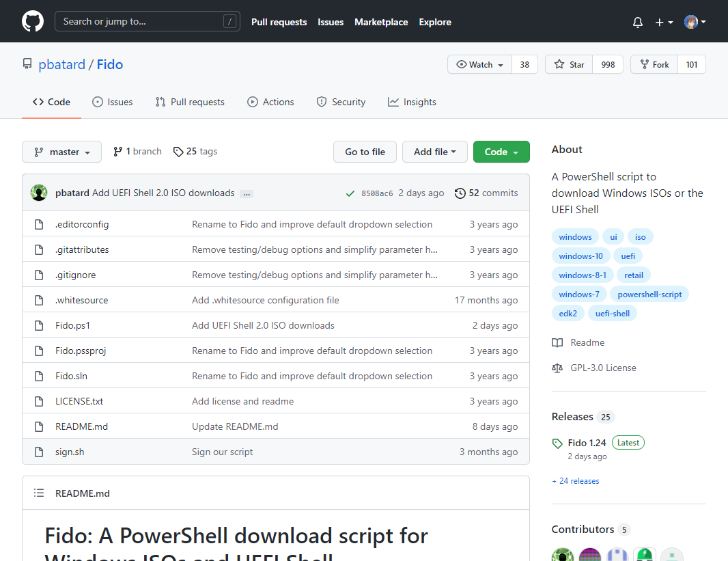Open the user avatar menu
This screenshot has height=561, width=728.
[x=695, y=22]
